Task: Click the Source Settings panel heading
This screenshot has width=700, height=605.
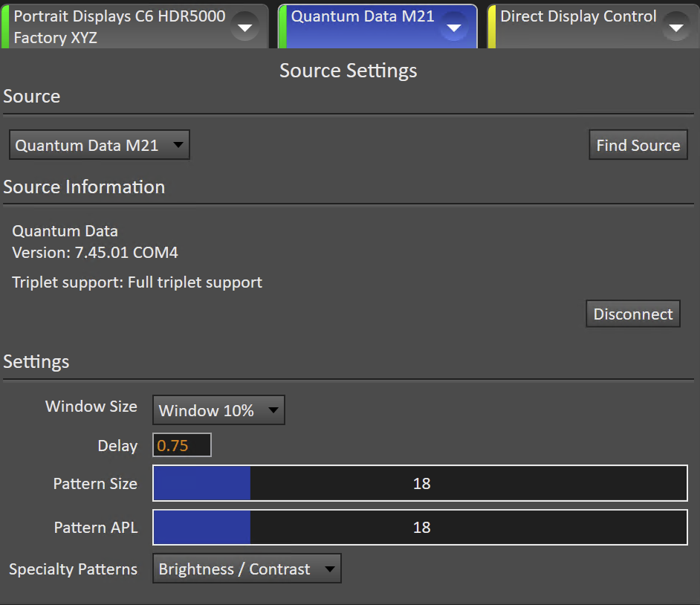Action: point(348,71)
